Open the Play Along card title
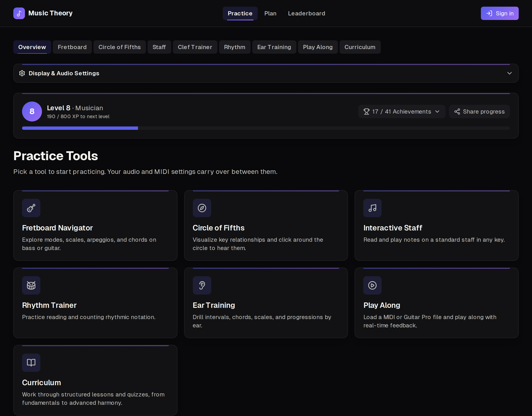 pos(382,305)
